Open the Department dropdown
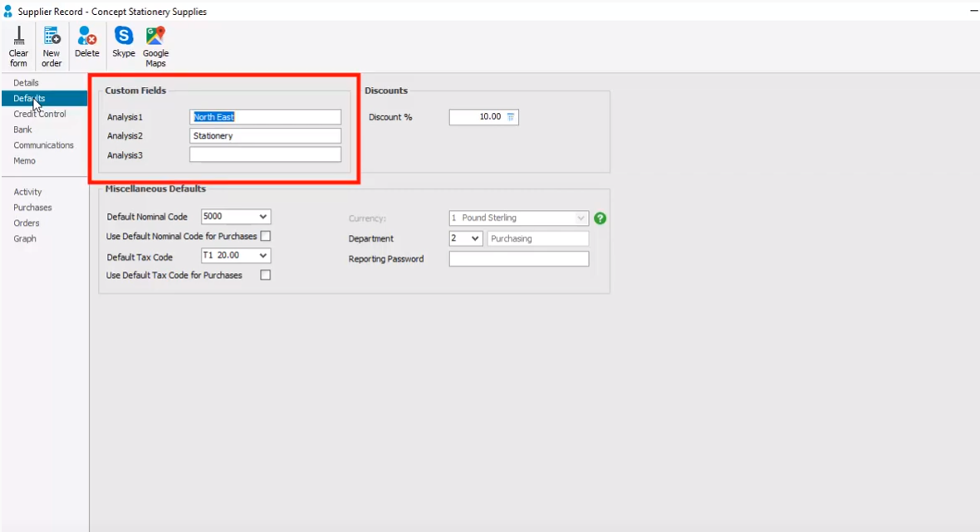This screenshot has height=532, width=980. [476, 238]
